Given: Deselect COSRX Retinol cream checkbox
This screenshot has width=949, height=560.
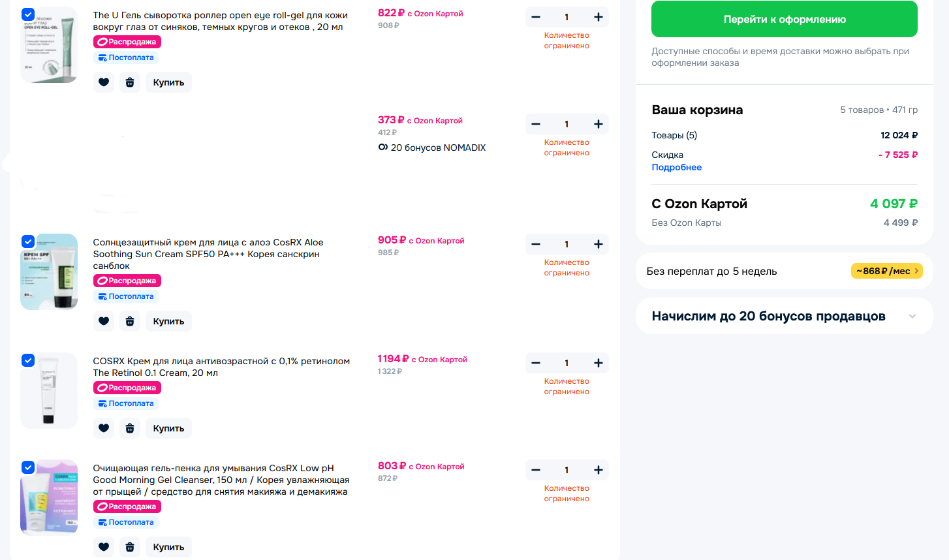Looking at the screenshot, I should (28, 360).
